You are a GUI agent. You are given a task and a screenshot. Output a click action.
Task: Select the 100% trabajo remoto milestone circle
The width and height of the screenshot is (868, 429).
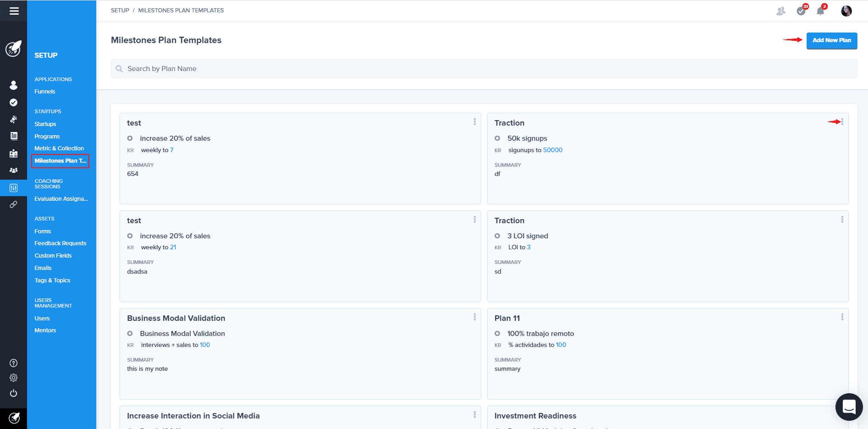click(497, 334)
